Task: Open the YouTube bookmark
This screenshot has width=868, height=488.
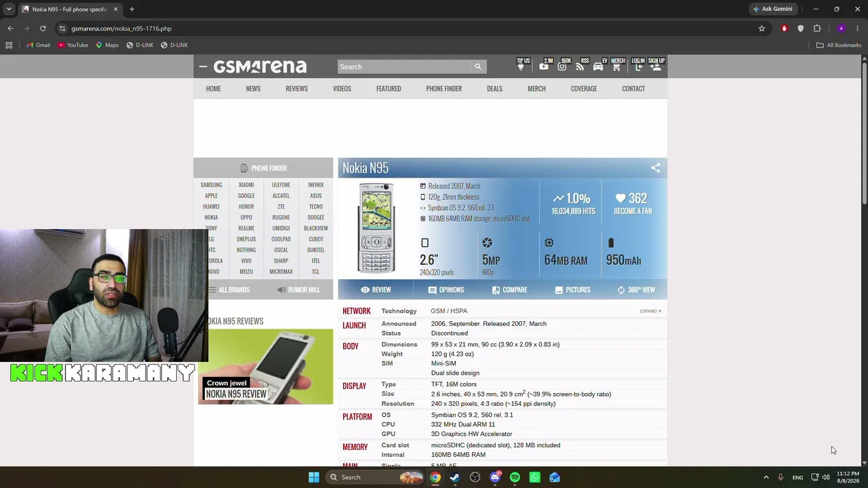Action: (73, 45)
